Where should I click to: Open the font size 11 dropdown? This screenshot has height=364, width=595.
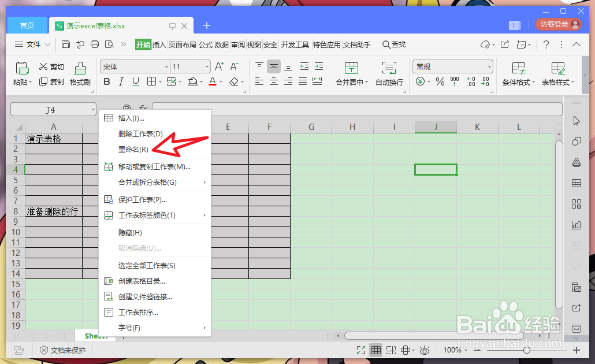tap(207, 66)
